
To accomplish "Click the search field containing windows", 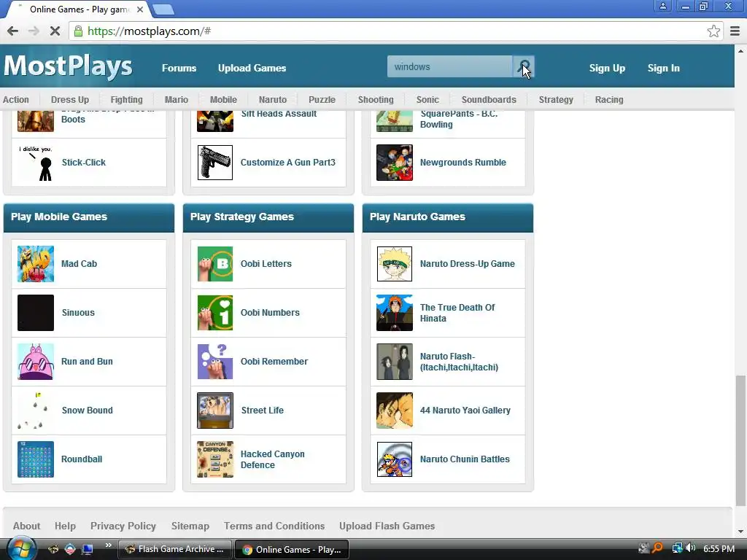I will pos(449,66).
